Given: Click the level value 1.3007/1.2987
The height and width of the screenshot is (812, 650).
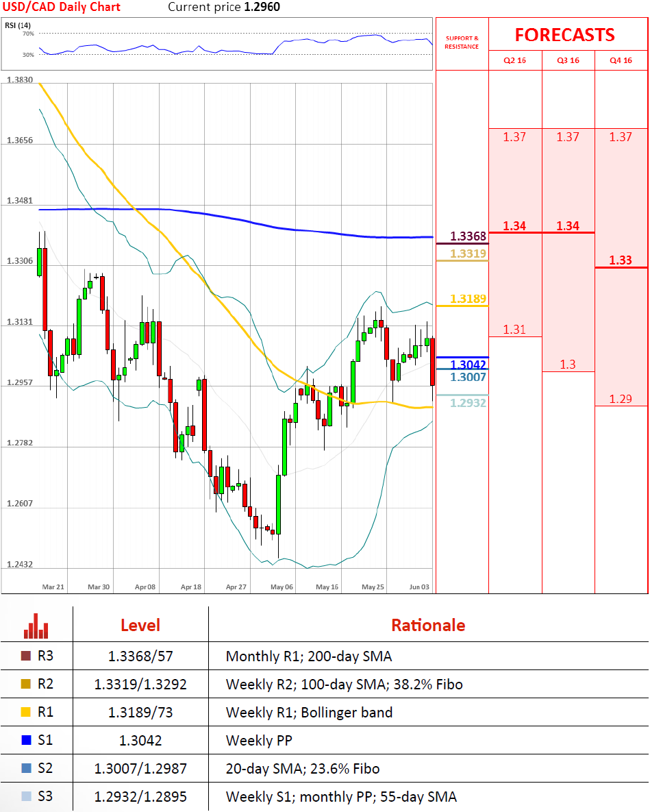Looking at the screenshot, I should tap(140, 769).
